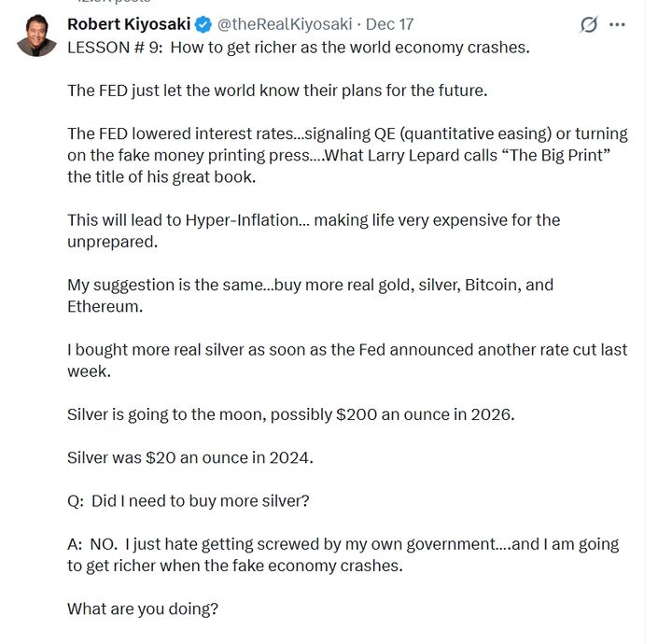Screen dimensions: 672x644
Task: Open the Grok explain-post icon
Action: [589, 24]
